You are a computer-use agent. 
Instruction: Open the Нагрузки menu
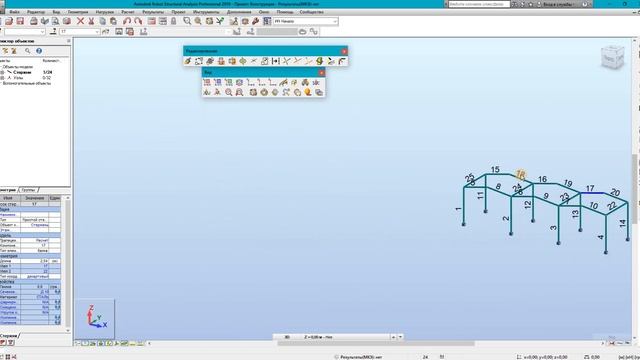coord(104,12)
